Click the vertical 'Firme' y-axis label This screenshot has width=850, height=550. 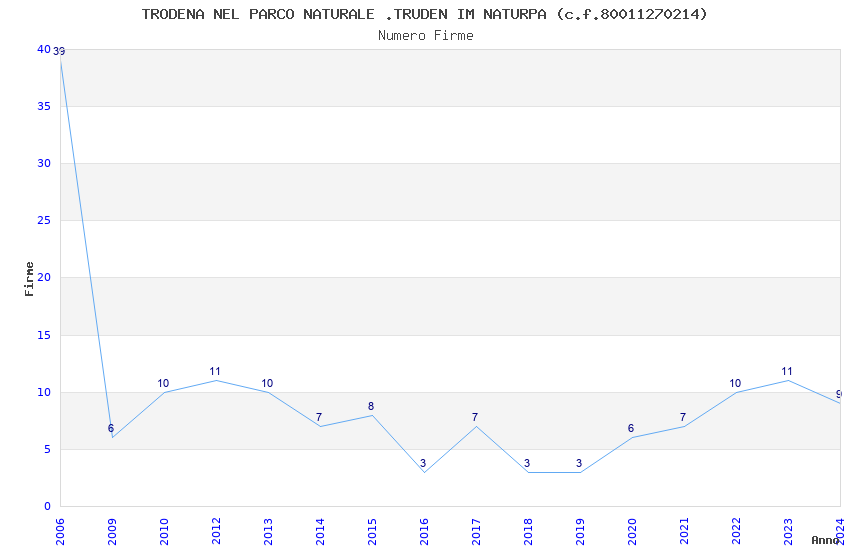[29, 278]
